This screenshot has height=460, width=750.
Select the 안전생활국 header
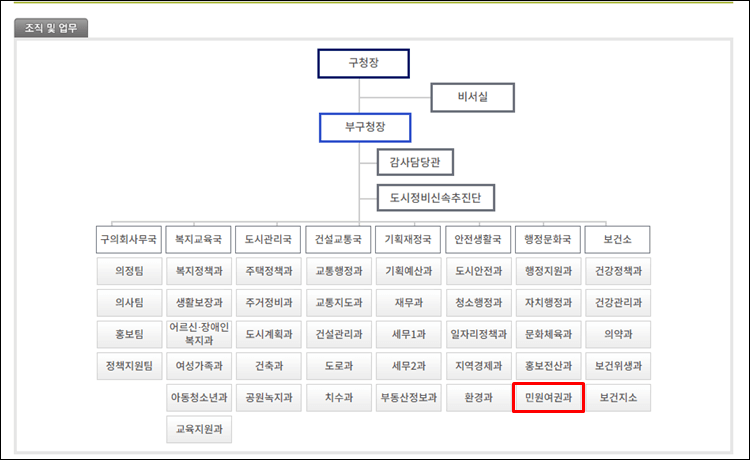pos(478,240)
